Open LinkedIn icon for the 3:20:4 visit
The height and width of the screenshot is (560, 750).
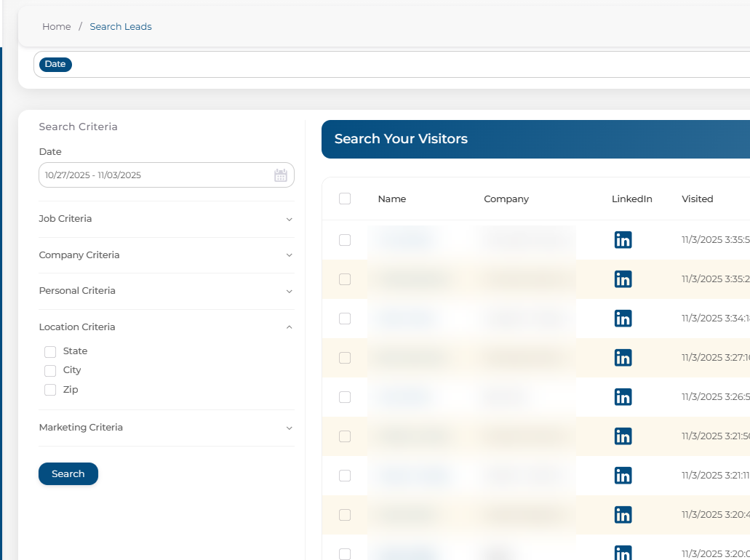(623, 515)
